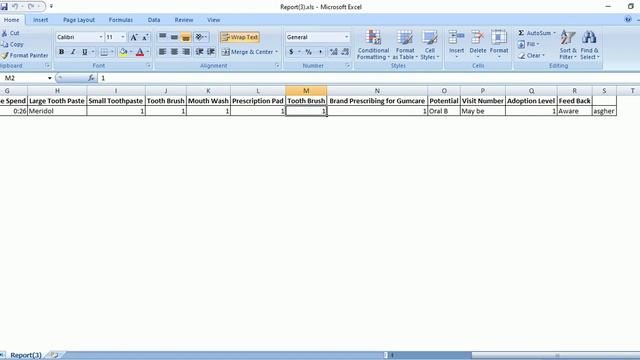The width and height of the screenshot is (640, 360).
Task: Decrease indent
Action: click(199, 52)
